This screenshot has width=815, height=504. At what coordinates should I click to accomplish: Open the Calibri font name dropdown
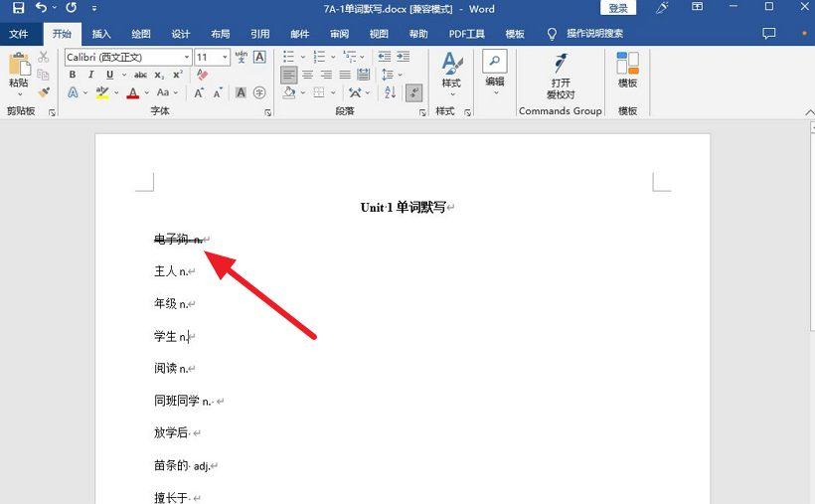pyautogui.click(x=187, y=57)
